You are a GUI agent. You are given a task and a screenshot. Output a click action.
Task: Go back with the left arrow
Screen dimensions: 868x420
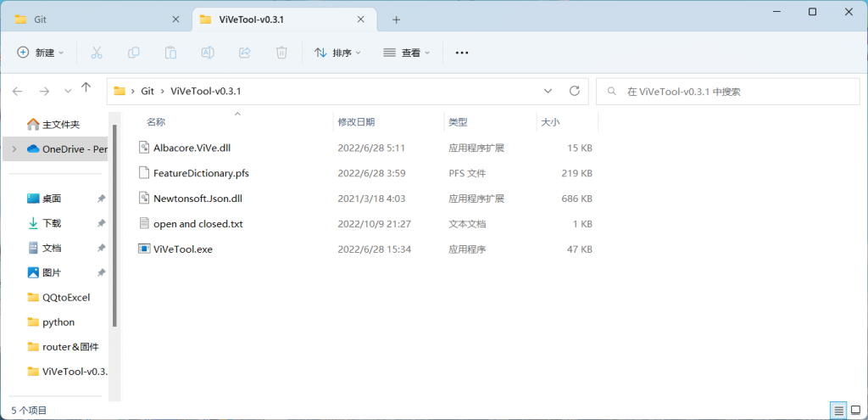point(18,92)
